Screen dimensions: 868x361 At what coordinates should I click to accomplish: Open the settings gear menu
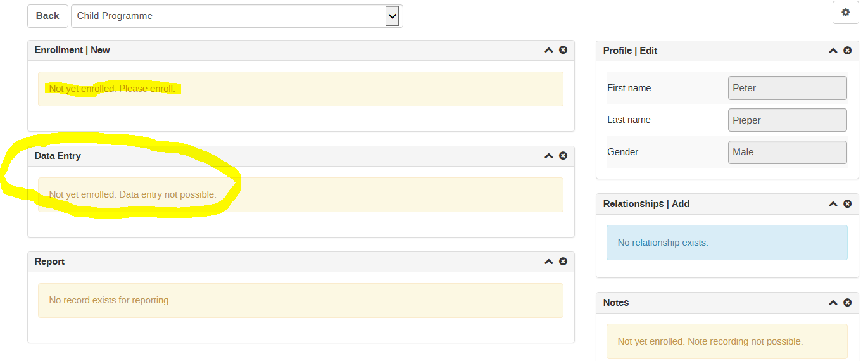(x=845, y=13)
